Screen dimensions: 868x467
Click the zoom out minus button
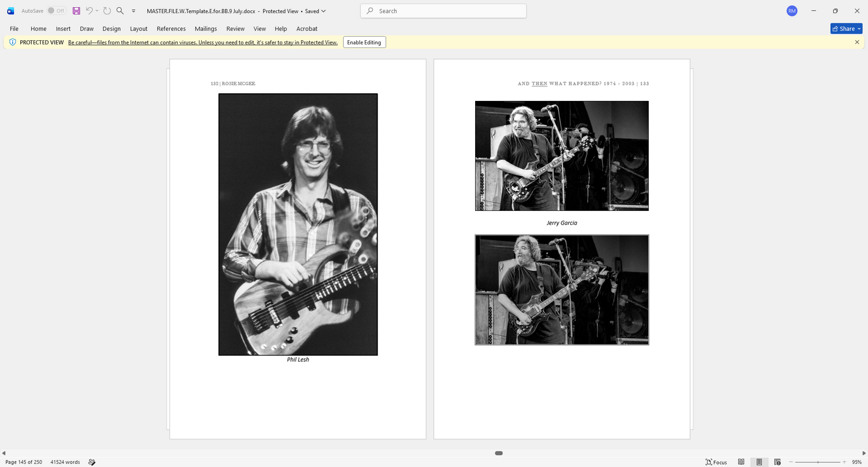pyautogui.click(x=791, y=462)
